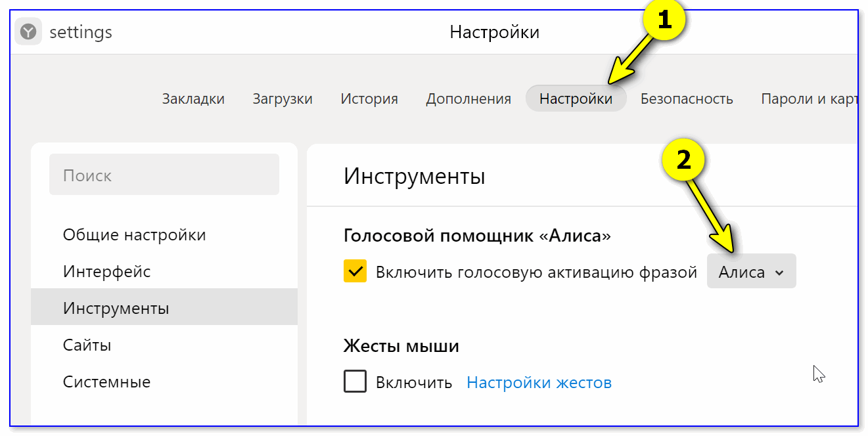
Task: Go to the Дополнения tab
Action: (468, 99)
